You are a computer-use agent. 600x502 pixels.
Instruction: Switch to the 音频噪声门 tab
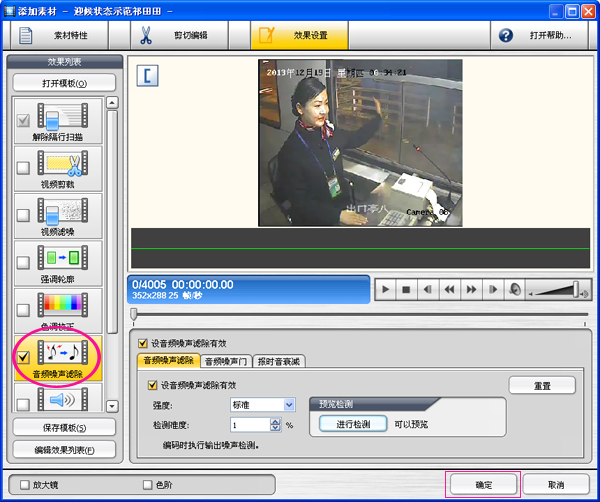pyautogui.click(x=227, y=361)
